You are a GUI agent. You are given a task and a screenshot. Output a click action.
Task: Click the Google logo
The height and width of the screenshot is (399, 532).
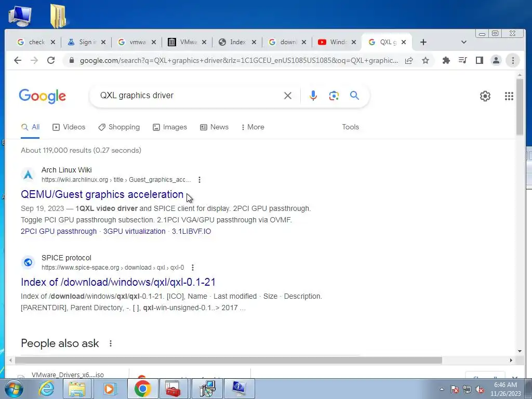43,96
